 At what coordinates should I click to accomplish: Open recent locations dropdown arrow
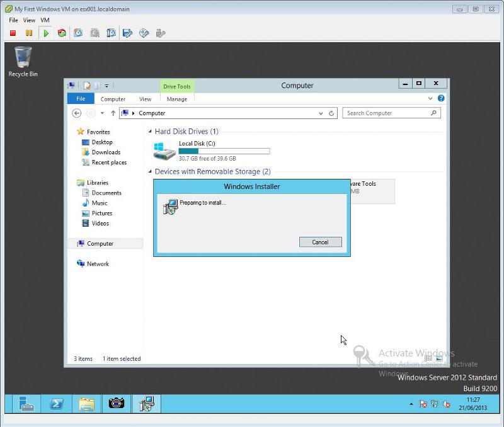[102, 113]
